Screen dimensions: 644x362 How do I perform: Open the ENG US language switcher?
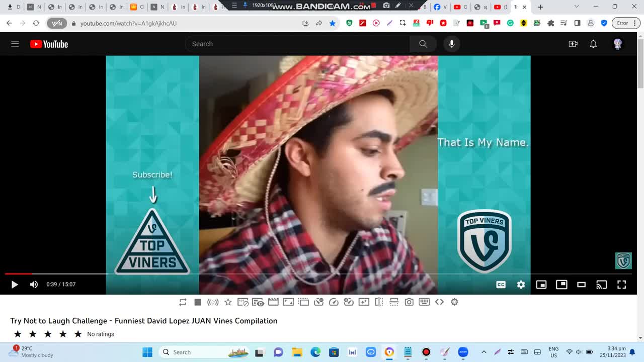[553, 351]
